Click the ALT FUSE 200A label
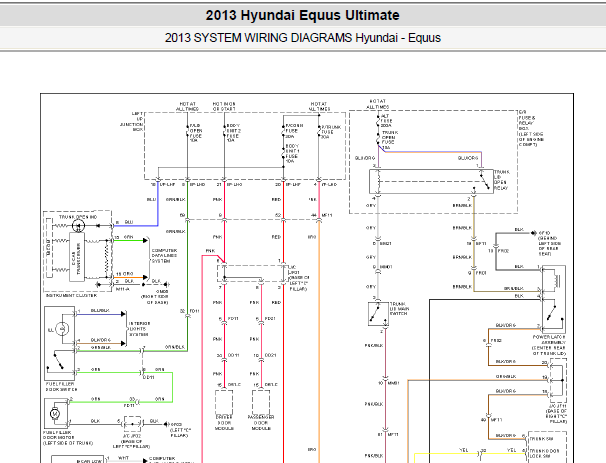The image size is (606, 463). 386,121
